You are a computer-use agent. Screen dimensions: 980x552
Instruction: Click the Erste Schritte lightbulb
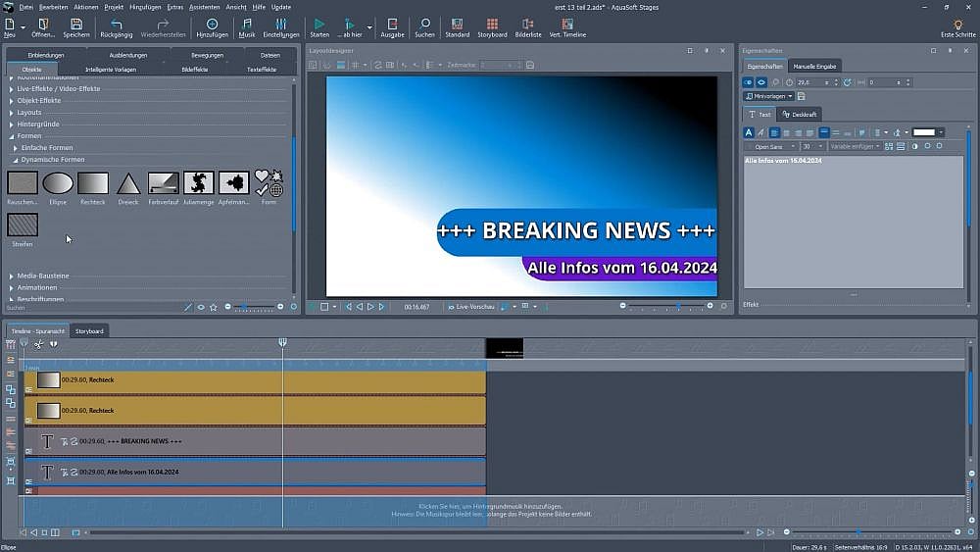coord(957,24)
